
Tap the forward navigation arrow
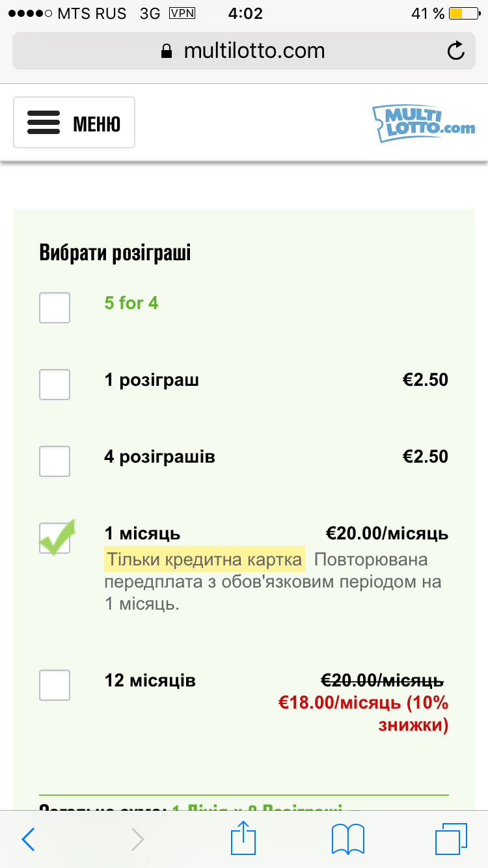(x=137, y=839)
